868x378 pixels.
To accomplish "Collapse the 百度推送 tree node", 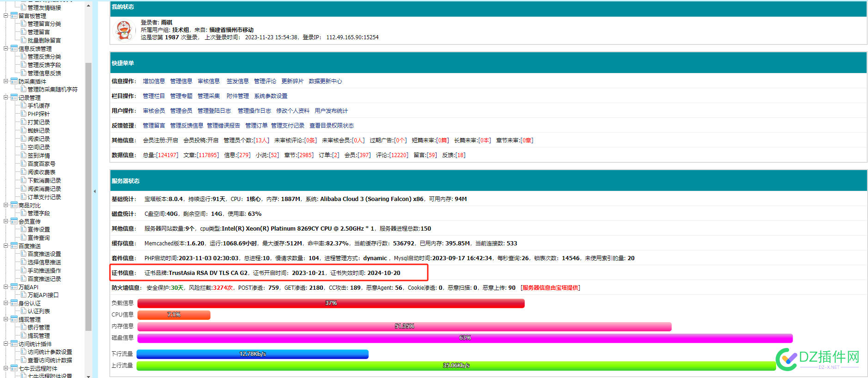I will [6, 246].
